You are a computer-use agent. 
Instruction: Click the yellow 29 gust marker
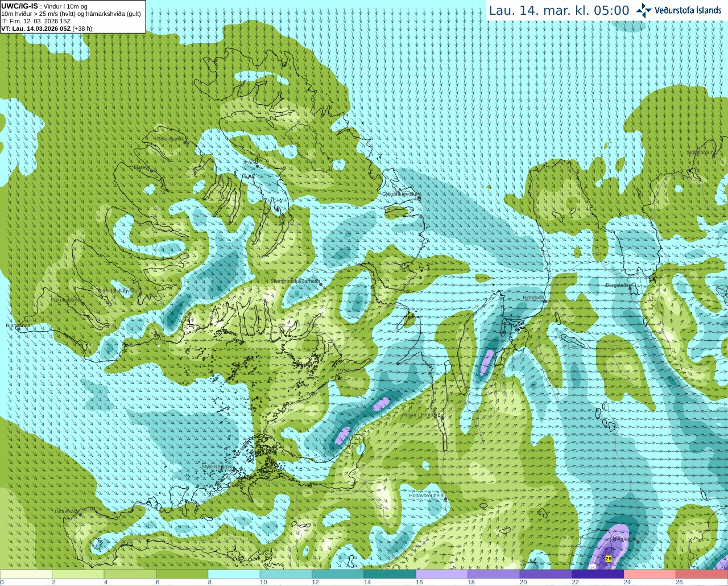[608, 559]
